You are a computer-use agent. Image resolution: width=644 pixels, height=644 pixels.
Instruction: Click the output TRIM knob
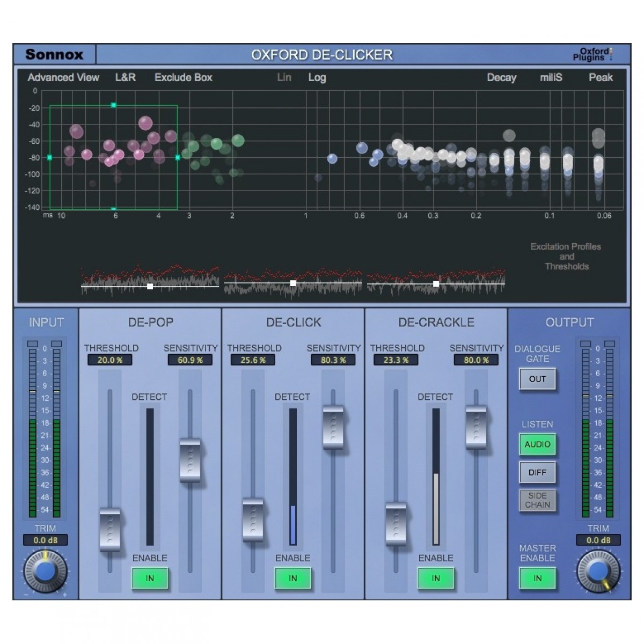[x=597, y=571]
